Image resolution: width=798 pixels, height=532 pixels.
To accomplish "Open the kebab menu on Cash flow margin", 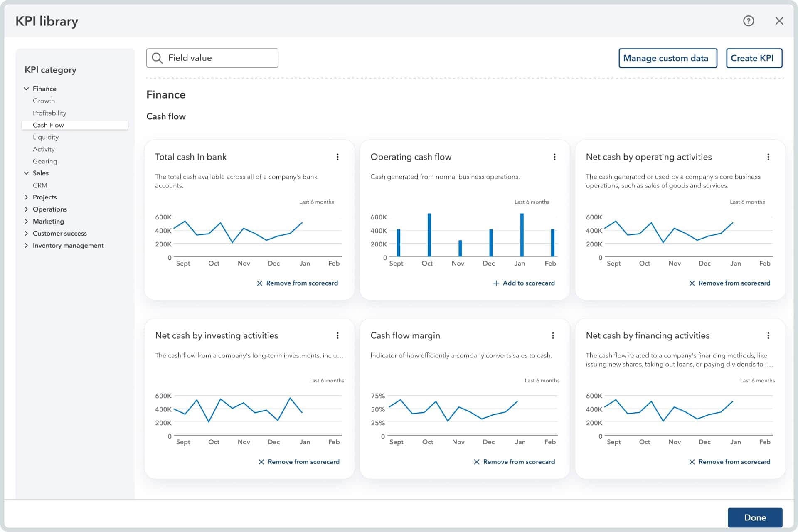I will click(x=553, y=335).
